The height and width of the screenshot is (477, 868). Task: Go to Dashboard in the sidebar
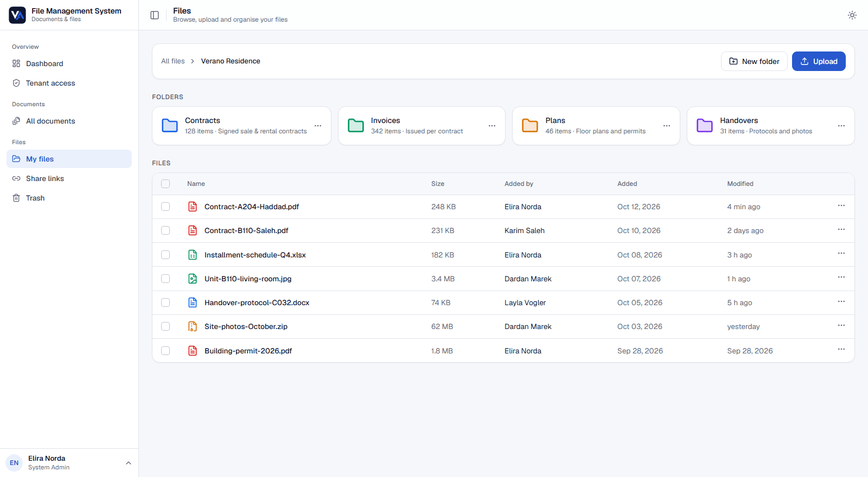69,63
